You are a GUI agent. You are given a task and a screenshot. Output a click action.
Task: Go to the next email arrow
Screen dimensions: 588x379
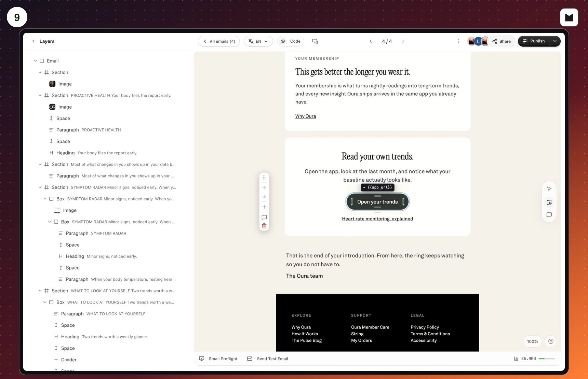[x=403, y=41]
